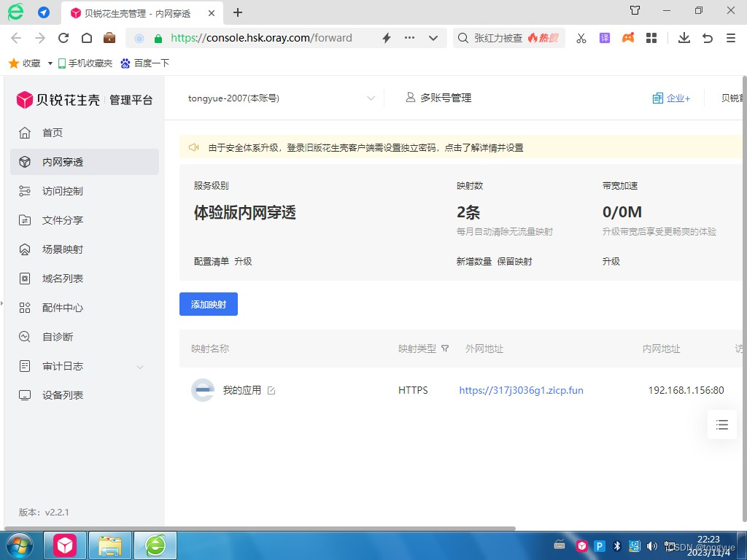Edit the 我的应用 mapping name
The width and height of the screenshot is (747, 560).
click(271, 390)
